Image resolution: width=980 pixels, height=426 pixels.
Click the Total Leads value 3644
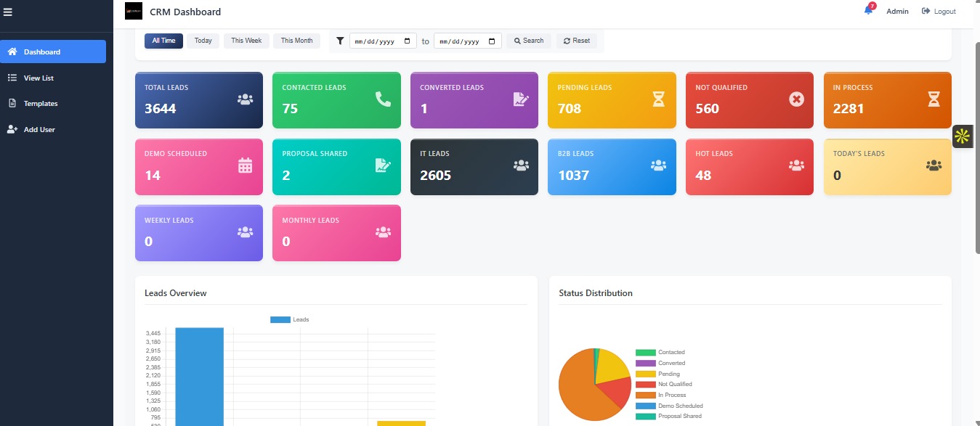click(161, 109)
